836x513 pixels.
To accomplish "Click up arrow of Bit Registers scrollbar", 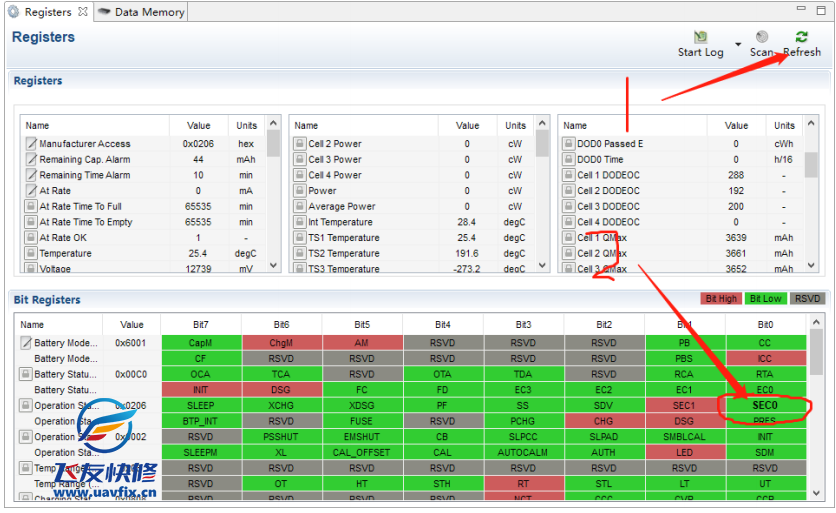I will point(816,323).
